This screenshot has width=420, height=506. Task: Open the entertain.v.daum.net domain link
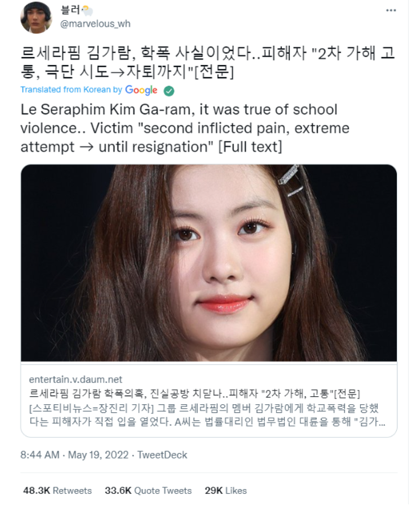76,379
